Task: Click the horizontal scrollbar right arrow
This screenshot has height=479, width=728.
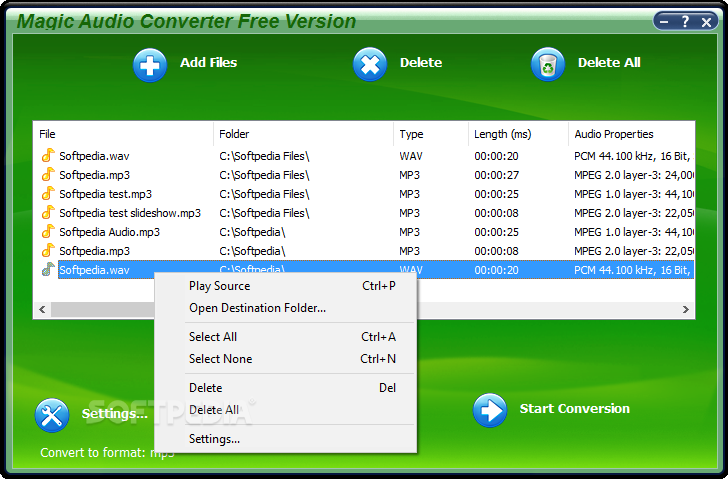Action: tap(686, 310)
